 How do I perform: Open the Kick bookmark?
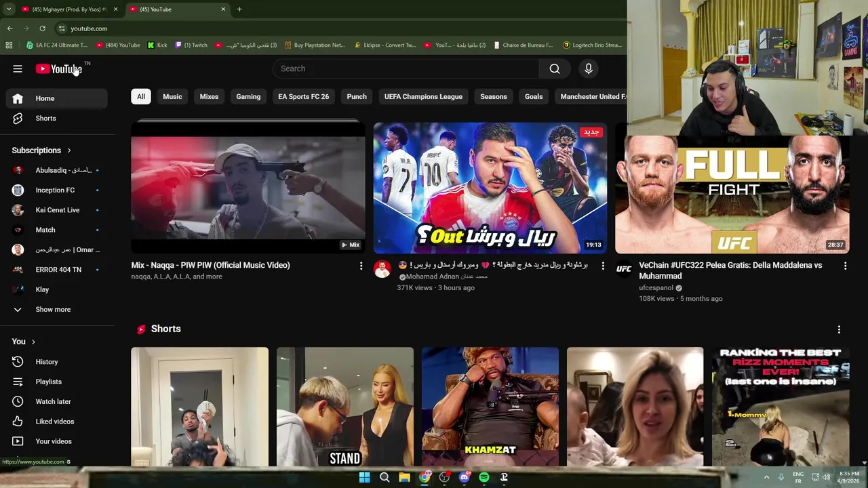pos(157,45)
